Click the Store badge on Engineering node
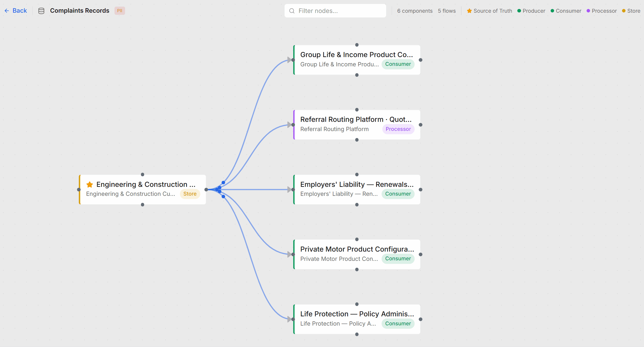Screen dimensions: 644x347 pos(190,194)
